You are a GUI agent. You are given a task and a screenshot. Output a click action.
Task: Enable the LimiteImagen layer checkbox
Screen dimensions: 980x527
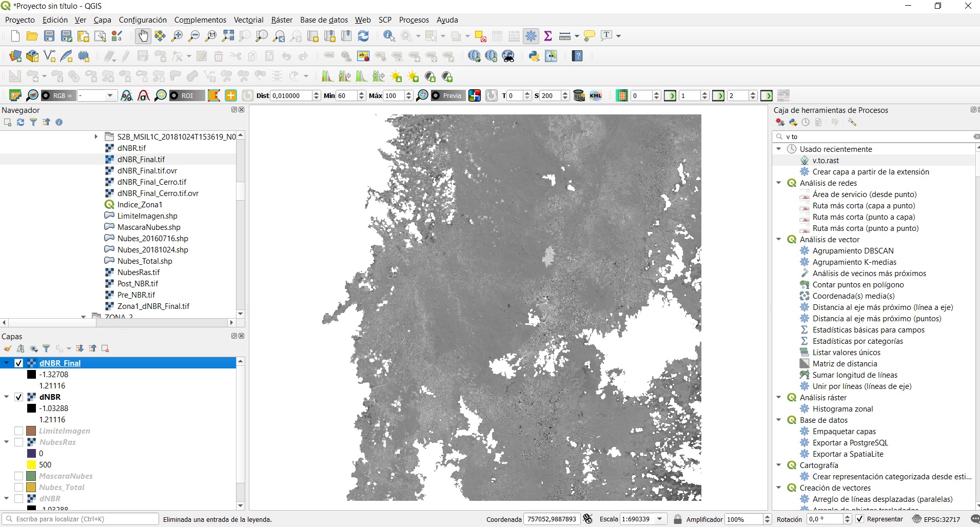pyautogui.click(x=19, y=431)
